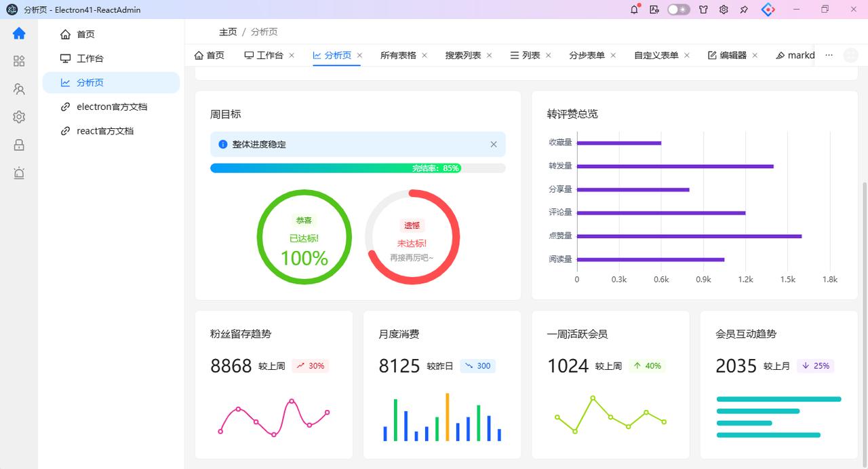The width and height of the screenshot is (868, 469).
Task: Switch to the 编辑器 tab
Action: coord(733,55)
